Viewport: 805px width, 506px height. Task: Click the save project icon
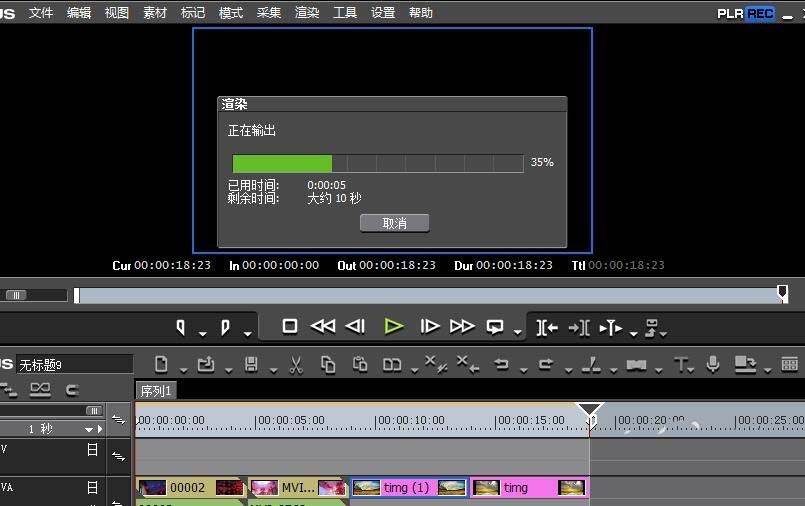coord(251,364)
